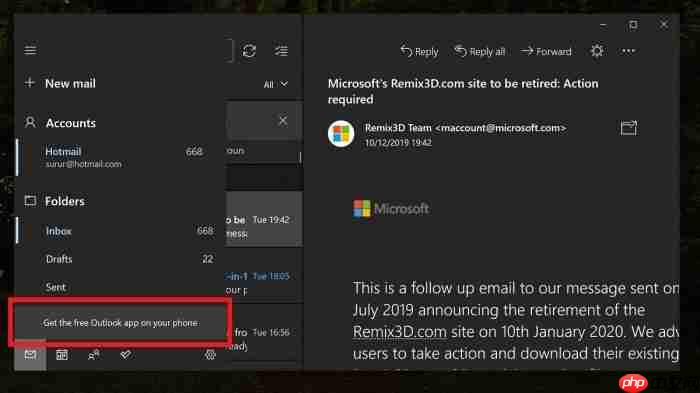Open the To Do checkmark icon
Viewport: 700px width, 393px height.
pyautogui.click(x=126, y=355)
